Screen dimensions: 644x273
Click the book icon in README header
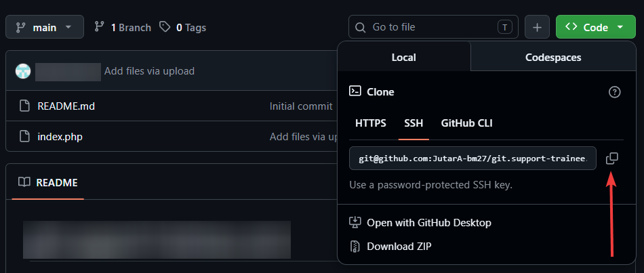click(x=24, y=182)
